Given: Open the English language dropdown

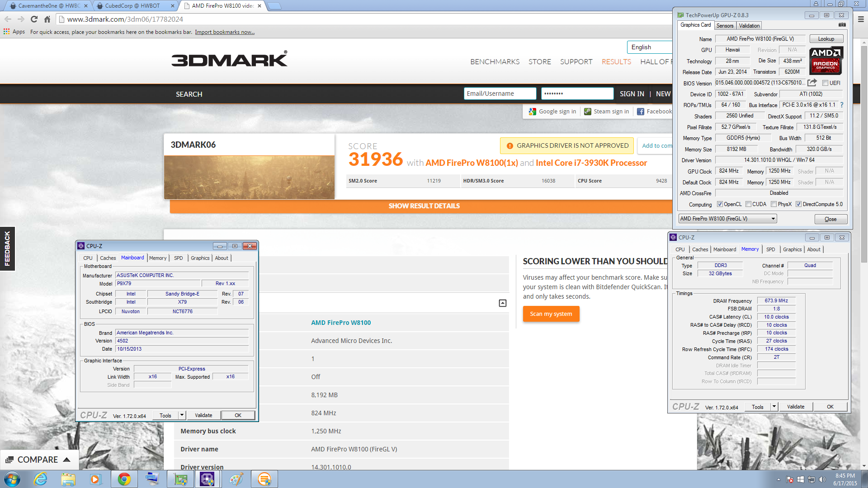Looking at the screenshot, I should pyautogui.click(x=650, y=47).
